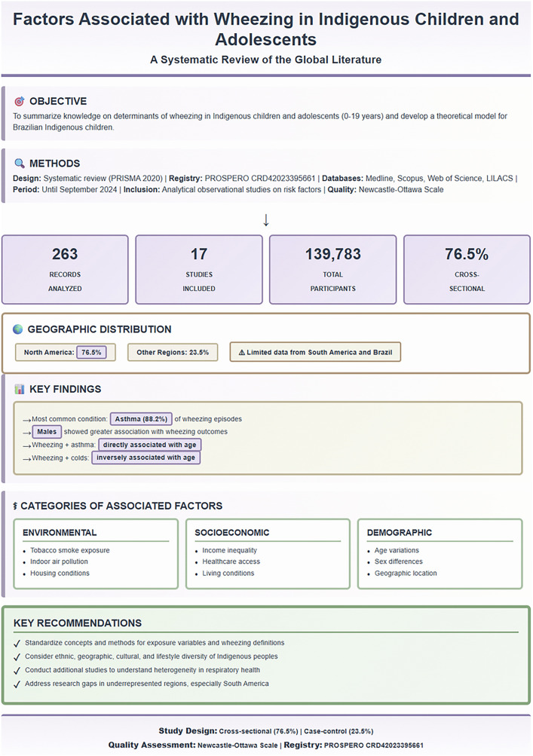Select the '17 Studies Included' stat card
The image size is (533, 756).
(x=199, y=270)
